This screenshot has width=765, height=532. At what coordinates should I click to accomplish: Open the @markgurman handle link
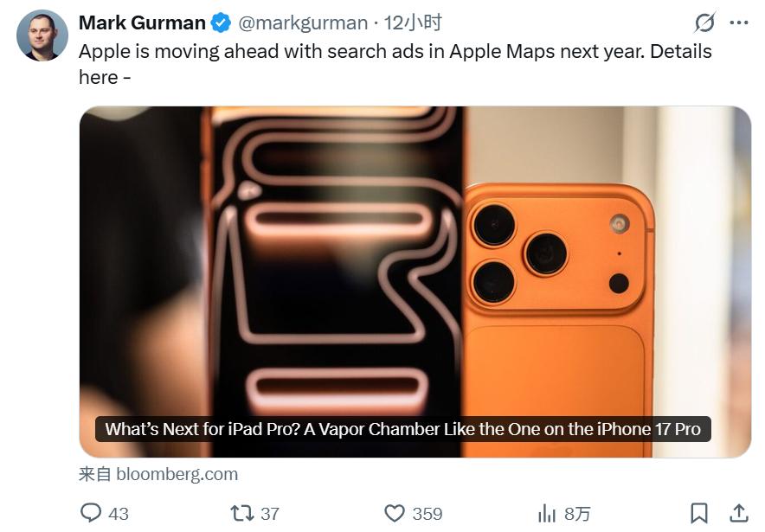point(303,22)
